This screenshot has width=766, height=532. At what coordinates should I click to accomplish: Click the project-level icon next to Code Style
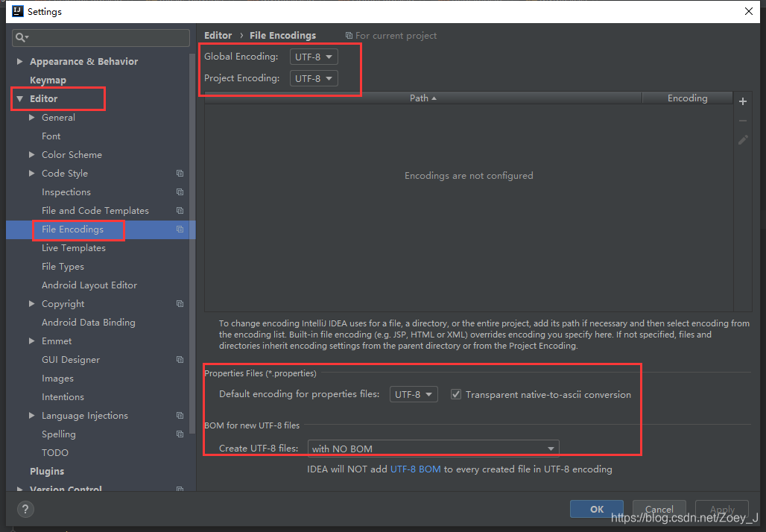point(180,174)
